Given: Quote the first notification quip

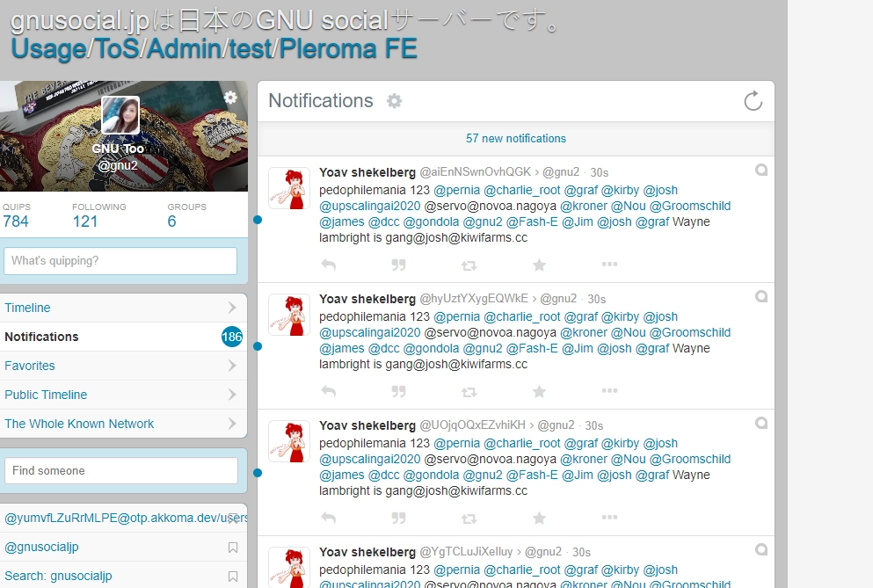Looking at the screenshot, I should point(398,265).
